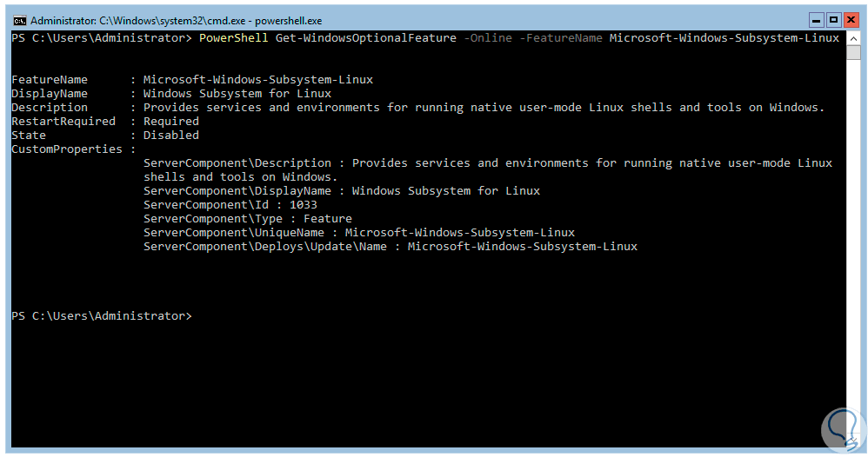Viewport: 868px width, 457px height.
Task: Click the scrollbar up arrow
Action: coord(853,37)
